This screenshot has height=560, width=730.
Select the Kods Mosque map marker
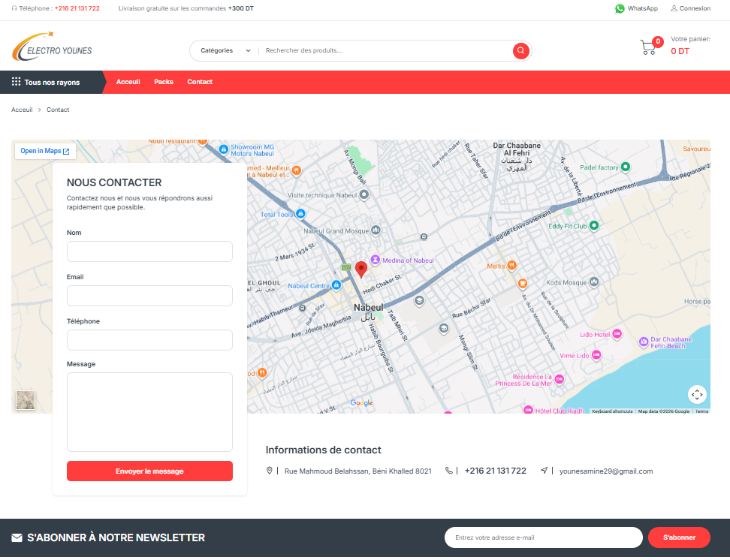(x=593, y=282)
